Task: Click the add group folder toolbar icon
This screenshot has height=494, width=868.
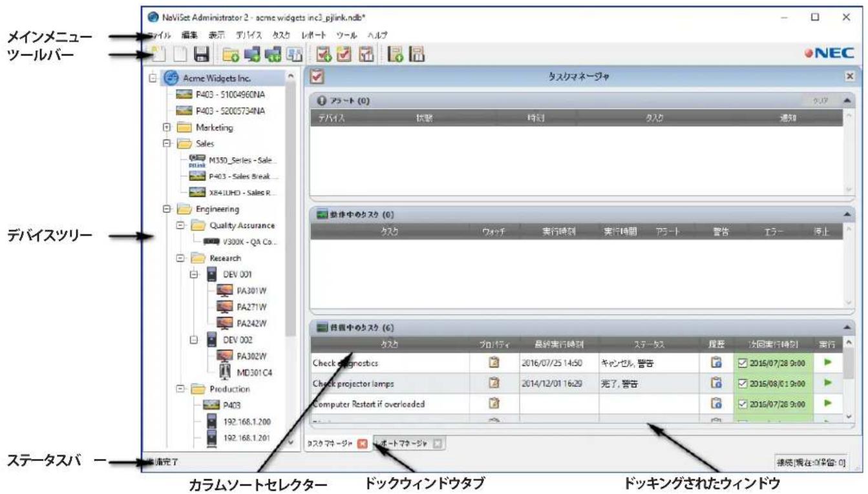Action: coord(231,55)
